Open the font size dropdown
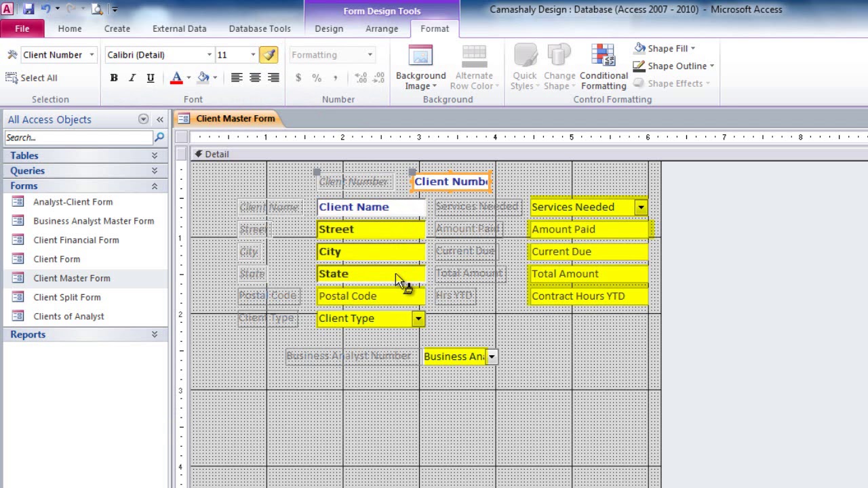Screen dimensions: 868x488 tap(253, 55)
